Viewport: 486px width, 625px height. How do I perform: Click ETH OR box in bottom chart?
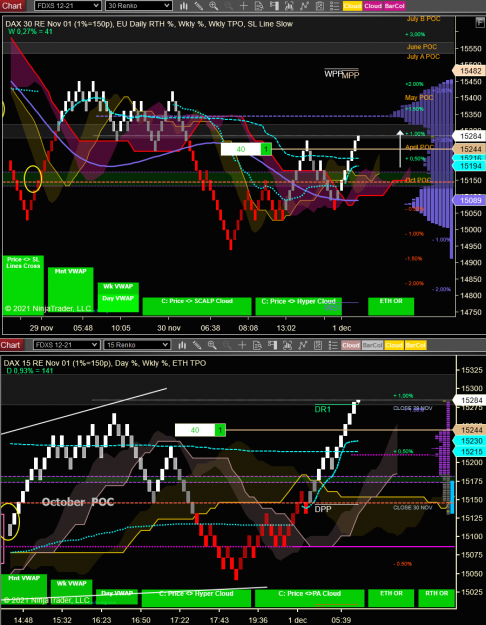391,598
